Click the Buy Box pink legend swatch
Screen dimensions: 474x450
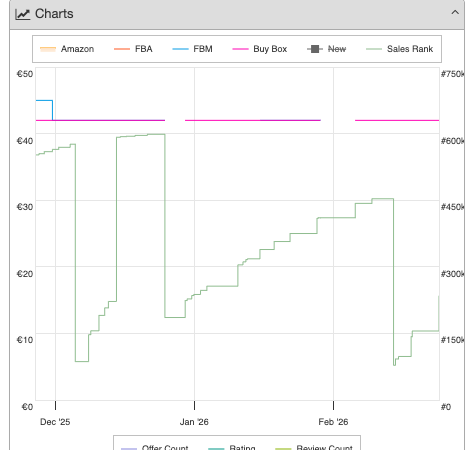[240, 49]
